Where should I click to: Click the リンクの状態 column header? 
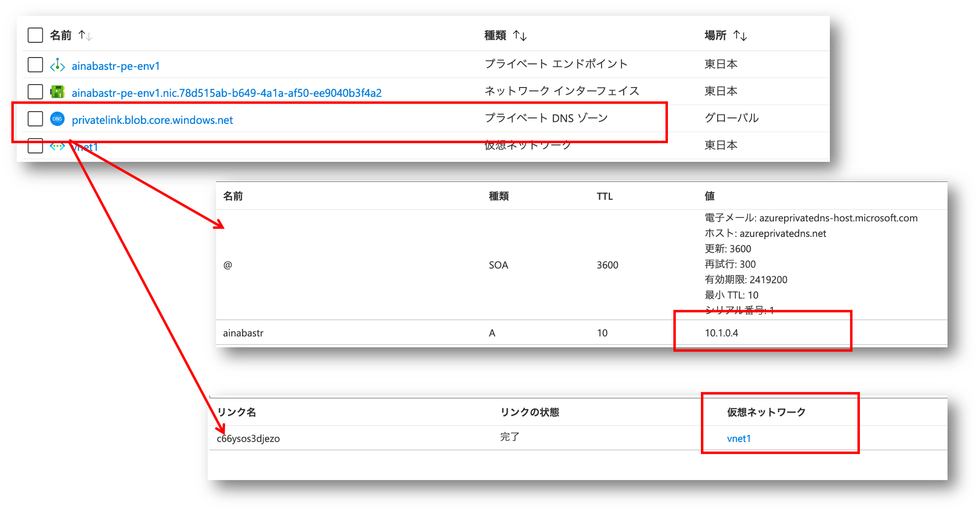pos(530,412)
